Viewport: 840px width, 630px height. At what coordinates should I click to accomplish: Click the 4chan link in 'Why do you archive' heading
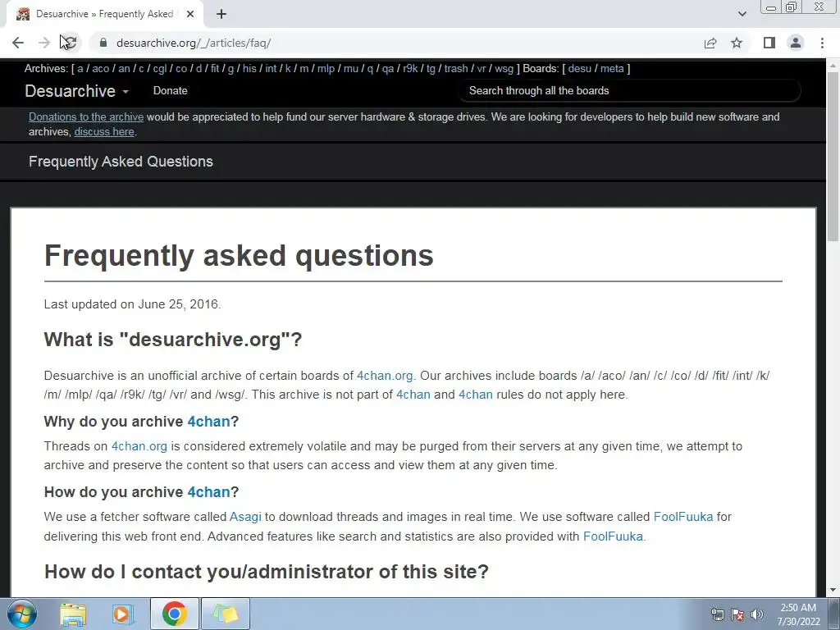[208, 422]
